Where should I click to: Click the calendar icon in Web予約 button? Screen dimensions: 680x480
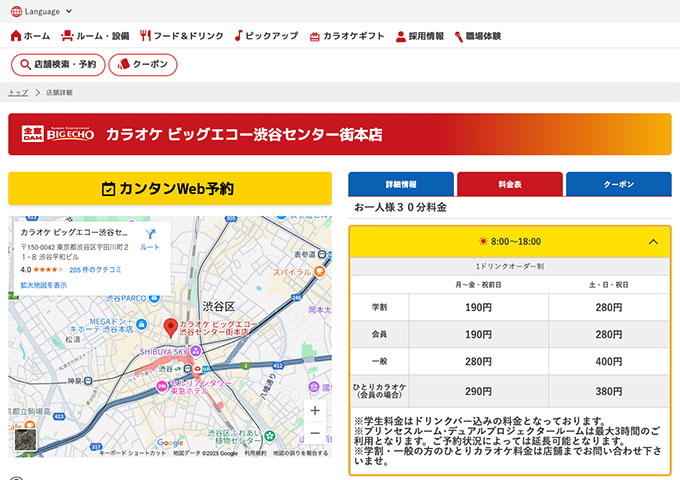[108, 189]
